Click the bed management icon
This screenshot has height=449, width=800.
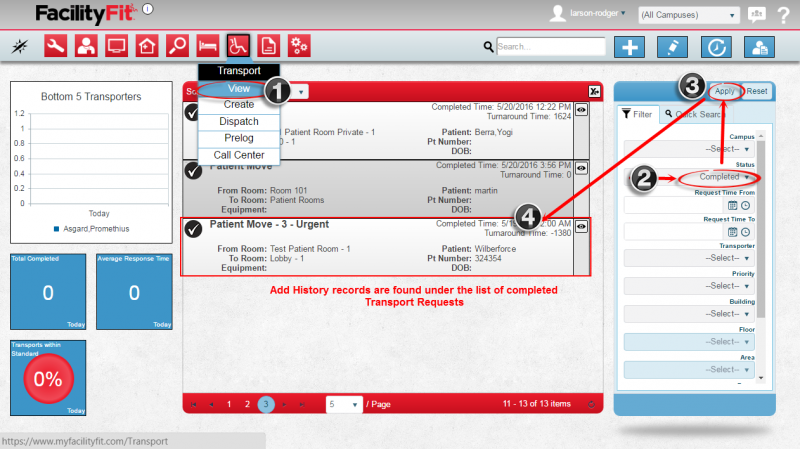click(x=207, y=46)
